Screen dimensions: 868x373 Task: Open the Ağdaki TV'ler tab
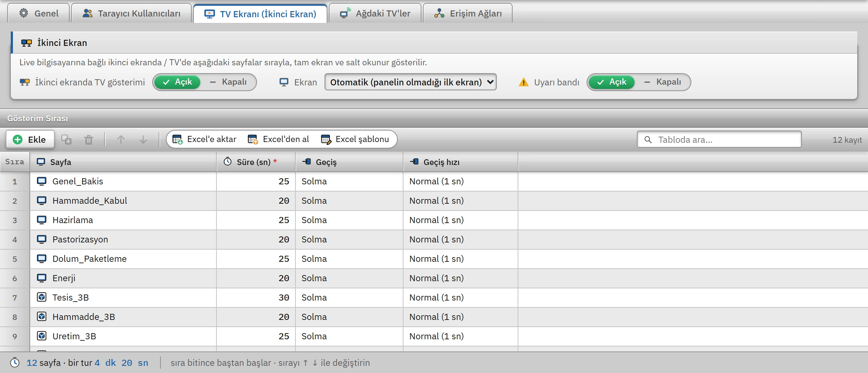pyautogui.click(x=375, y=13)
